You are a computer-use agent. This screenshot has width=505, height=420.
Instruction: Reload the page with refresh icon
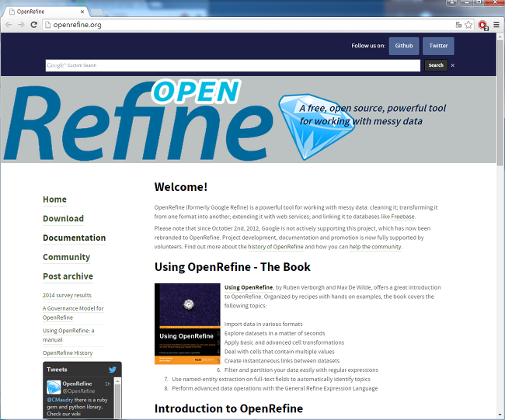click(34, 25)
